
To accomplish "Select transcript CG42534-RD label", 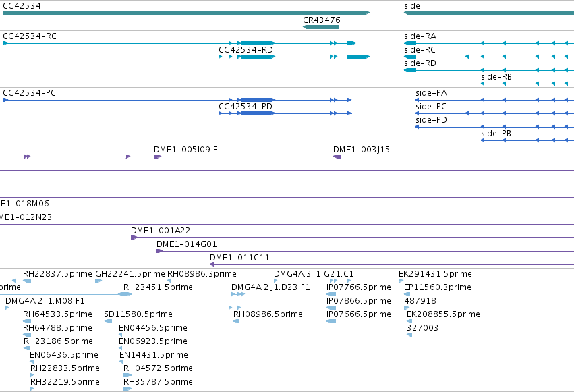I will click(246, 50).
